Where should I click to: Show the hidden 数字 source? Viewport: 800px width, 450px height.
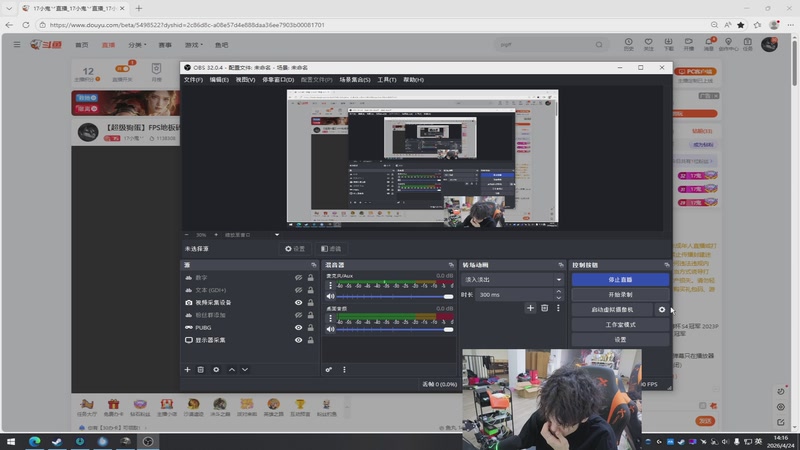[298, 278]
